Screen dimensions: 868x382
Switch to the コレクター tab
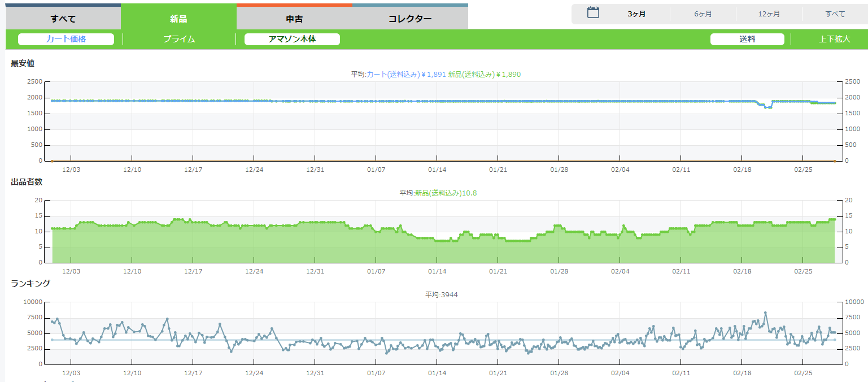click(x=410, y=19)
